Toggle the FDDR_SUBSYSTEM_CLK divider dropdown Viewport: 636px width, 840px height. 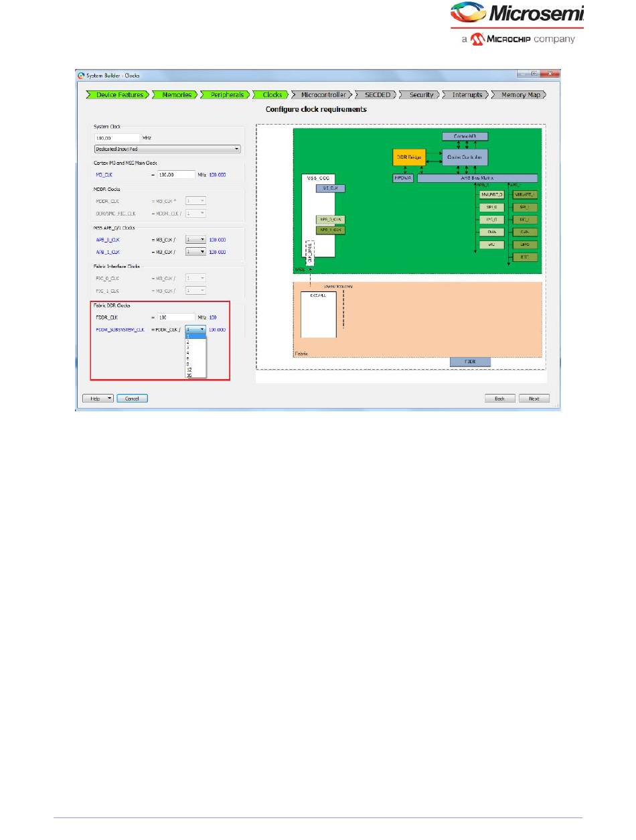click(195, 330)
